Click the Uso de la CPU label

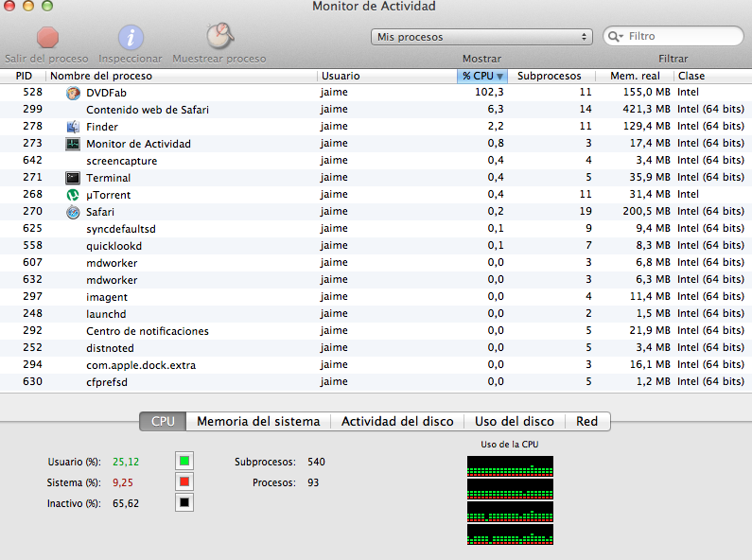point(509,445)
